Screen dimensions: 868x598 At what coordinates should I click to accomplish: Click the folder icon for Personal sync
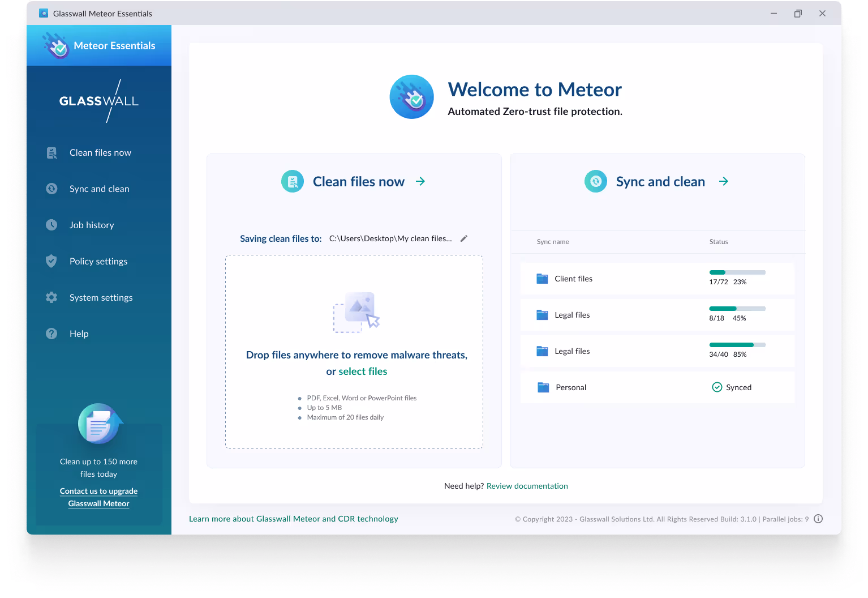coord(543,387)
